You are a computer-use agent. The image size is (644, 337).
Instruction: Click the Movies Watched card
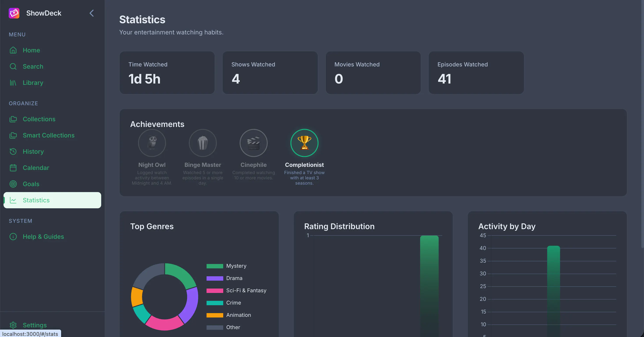coord(373,73)
